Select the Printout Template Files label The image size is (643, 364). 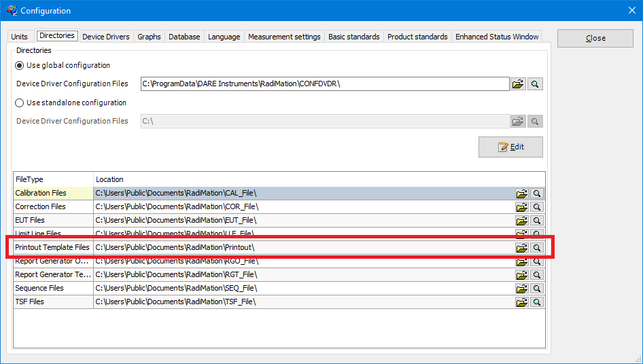tap(52, 247)
